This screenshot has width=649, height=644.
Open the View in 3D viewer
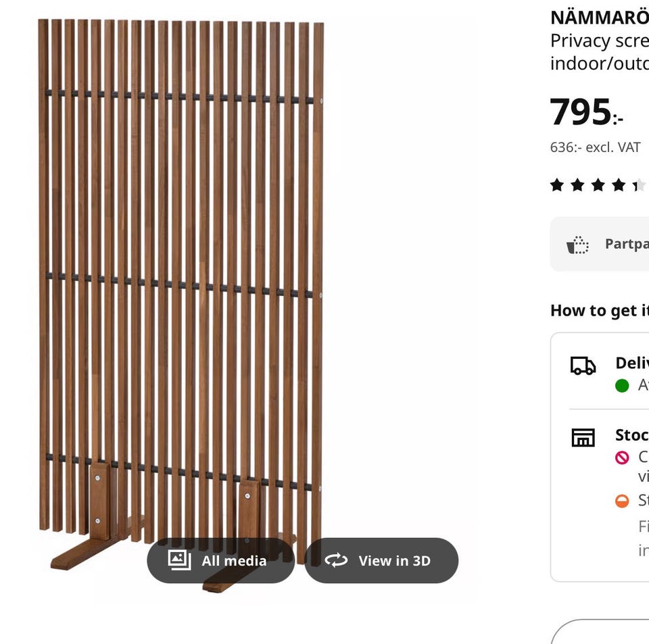pos(381,560)
